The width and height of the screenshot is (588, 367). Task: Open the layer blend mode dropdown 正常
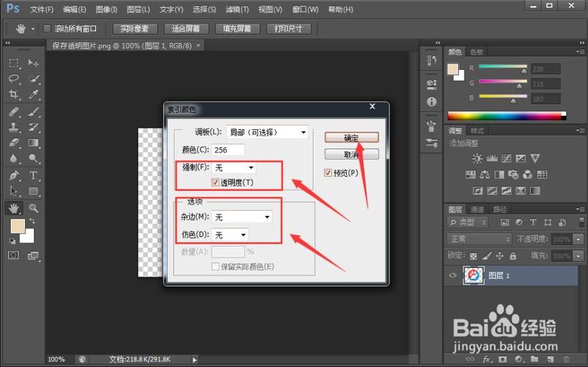click(x=479, y=239)
